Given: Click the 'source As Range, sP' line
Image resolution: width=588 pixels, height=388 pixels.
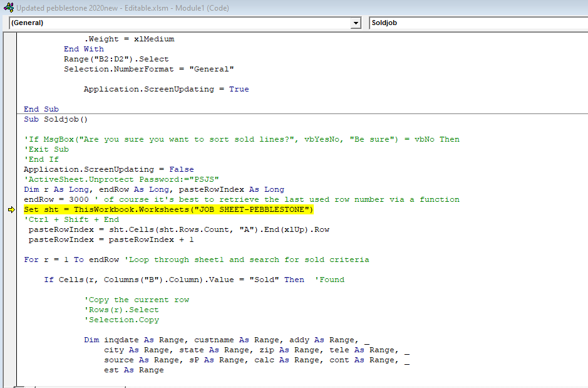Looking at the screenshot, I should point(257,360).
